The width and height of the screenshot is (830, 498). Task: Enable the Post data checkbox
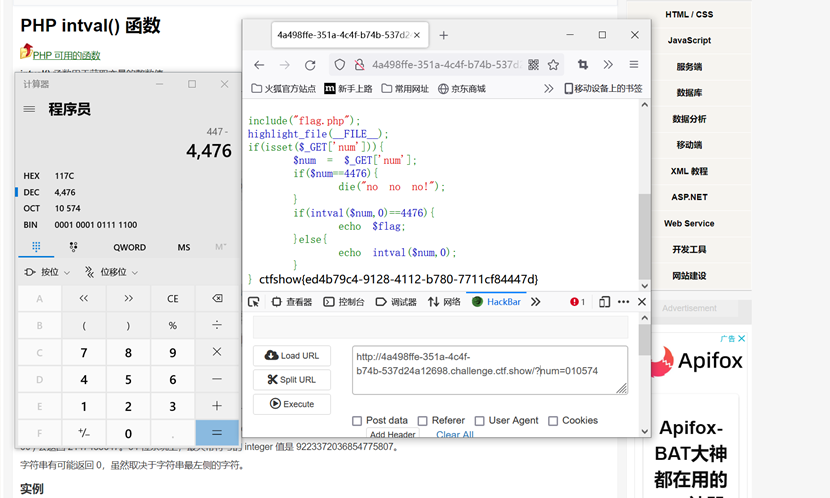(x=357, y=421)
